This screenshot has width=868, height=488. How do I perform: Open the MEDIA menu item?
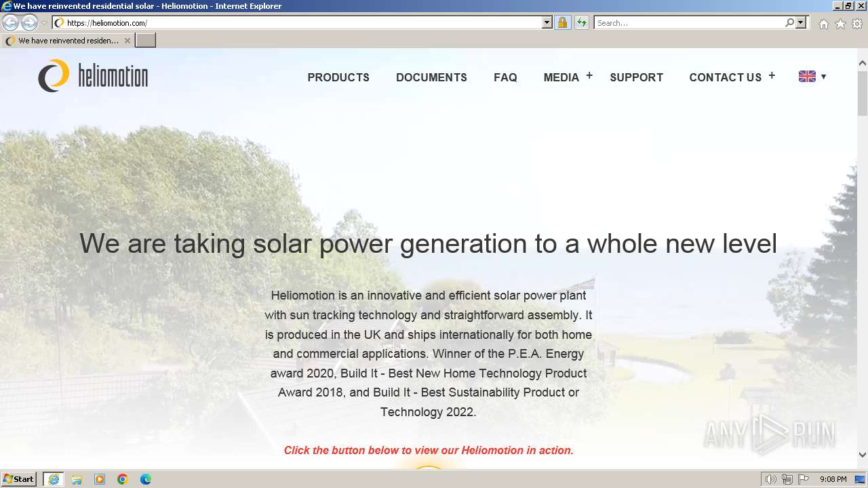point(561,77)
